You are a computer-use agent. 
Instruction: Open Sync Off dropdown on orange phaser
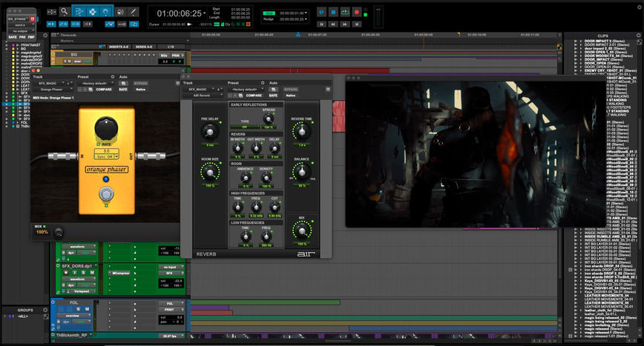[x=106, y=156]
